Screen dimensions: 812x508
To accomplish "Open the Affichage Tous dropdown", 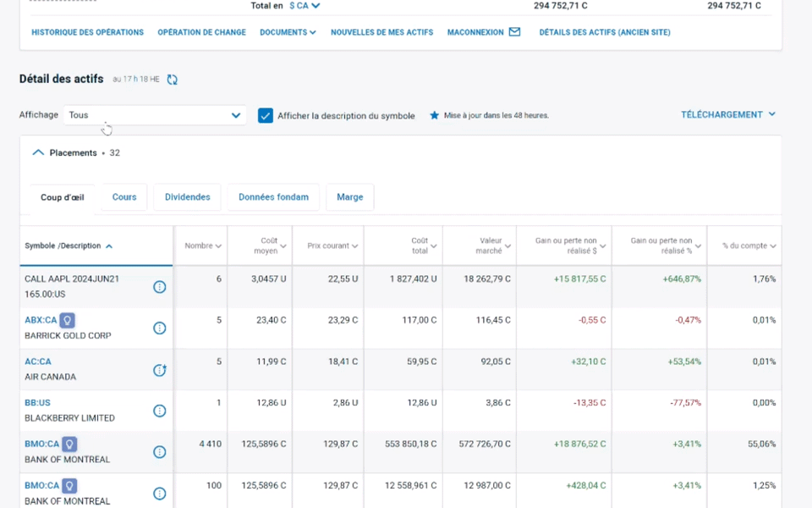I will click(154, 115).
